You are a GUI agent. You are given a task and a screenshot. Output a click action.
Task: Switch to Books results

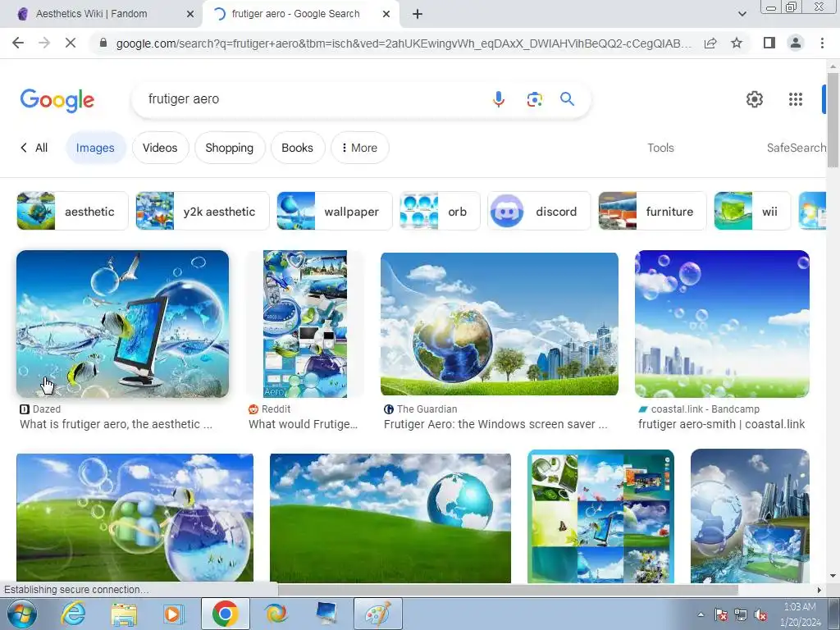pos(297,148)
